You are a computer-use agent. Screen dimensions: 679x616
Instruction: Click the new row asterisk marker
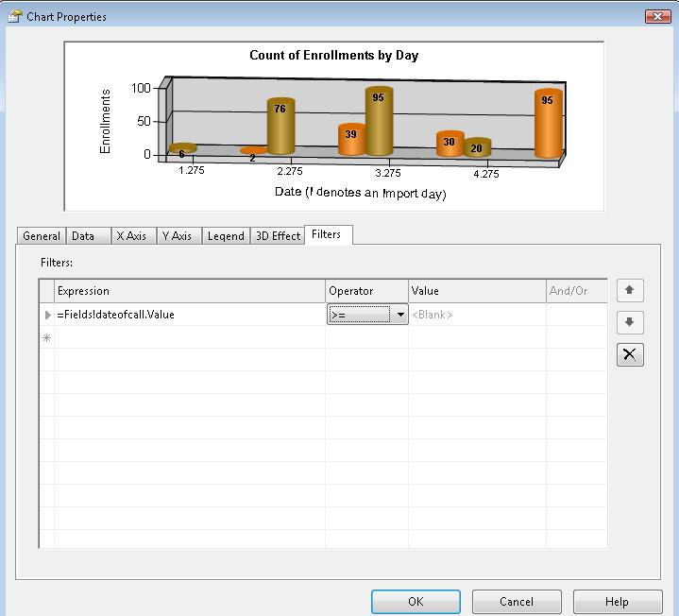coord(46,337)
